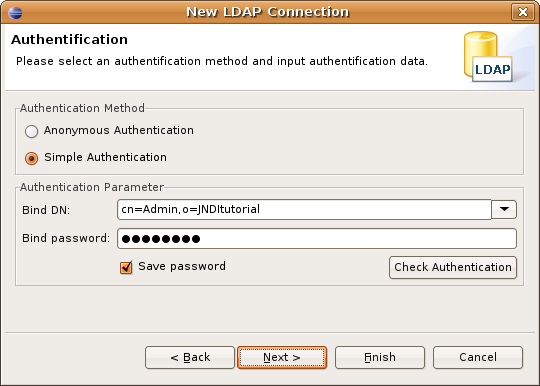Click Finish to create the connection

tap(380, 357)
